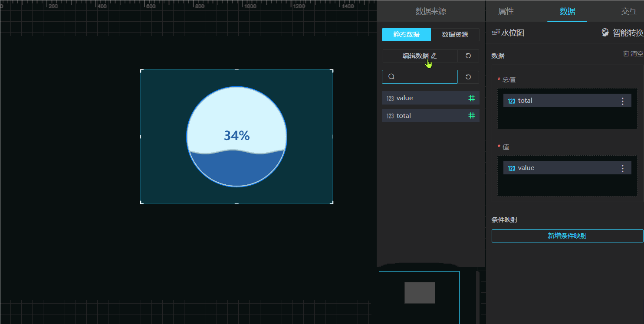Click 总值 field label
The height and width of the screenshot is (324, 644).
pos(509,80)
